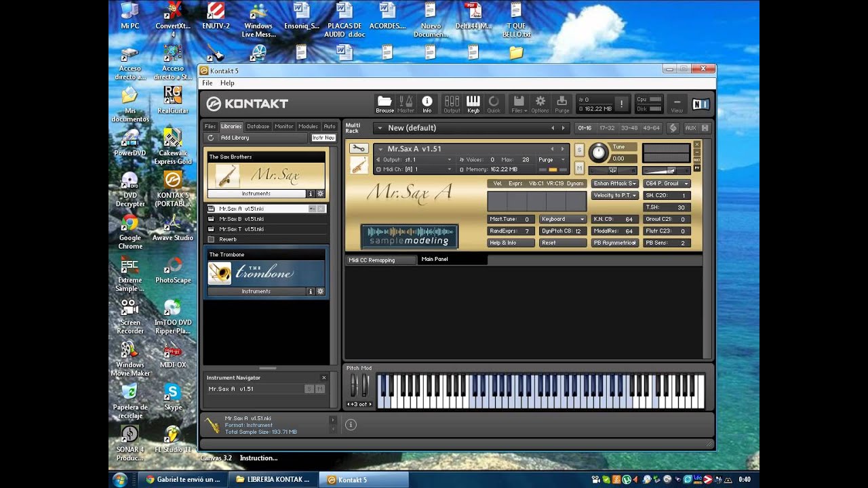
Task: Toggle Instr Nav button
Action: click(x=323, y=138)
